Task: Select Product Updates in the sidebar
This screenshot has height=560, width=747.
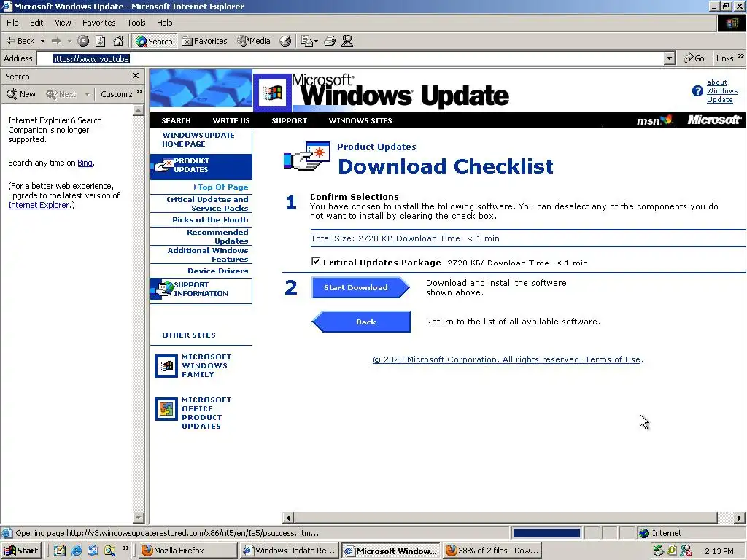Action: pos(201,166)
